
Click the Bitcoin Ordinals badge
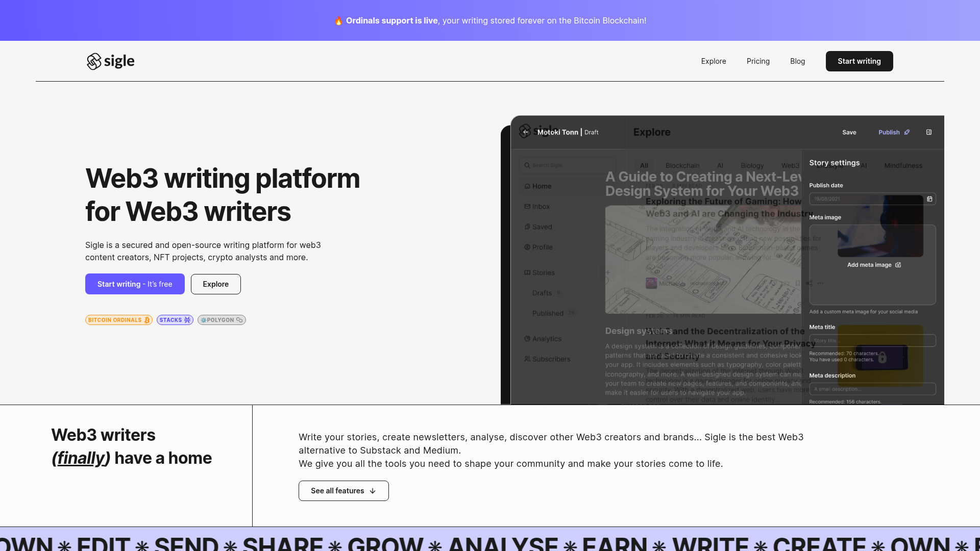119,320
